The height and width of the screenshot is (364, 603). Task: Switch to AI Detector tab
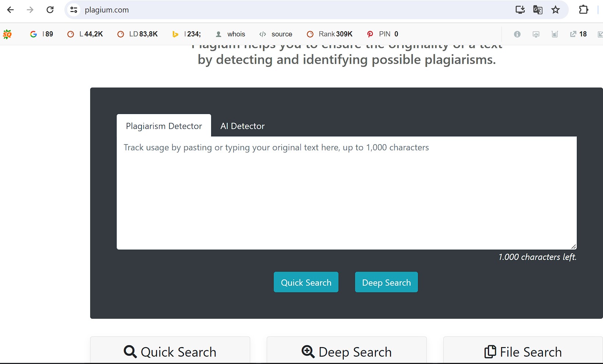pyautogui.click(x=242, y=126)
